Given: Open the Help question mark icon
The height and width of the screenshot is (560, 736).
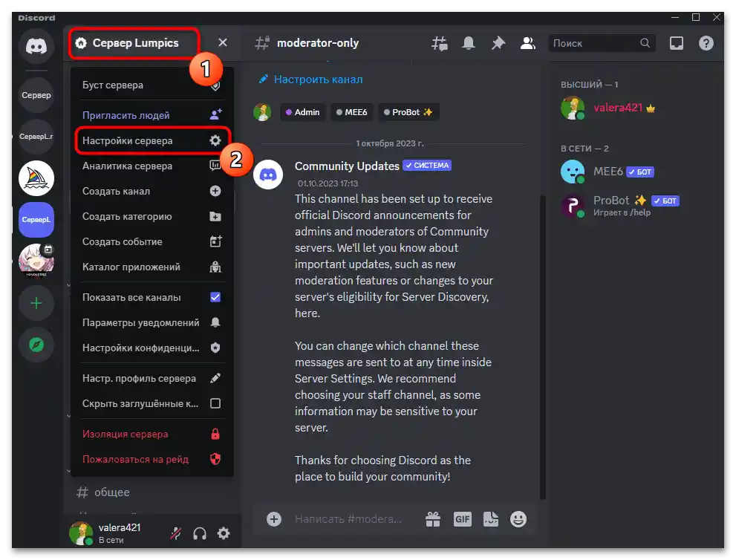Looking at the screenshot, I should 706,43.
